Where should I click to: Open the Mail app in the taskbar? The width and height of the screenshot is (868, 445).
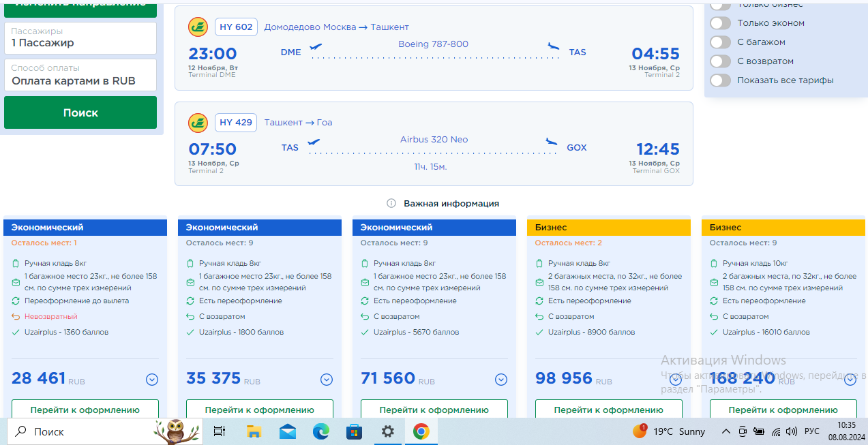tap(287, 431)
